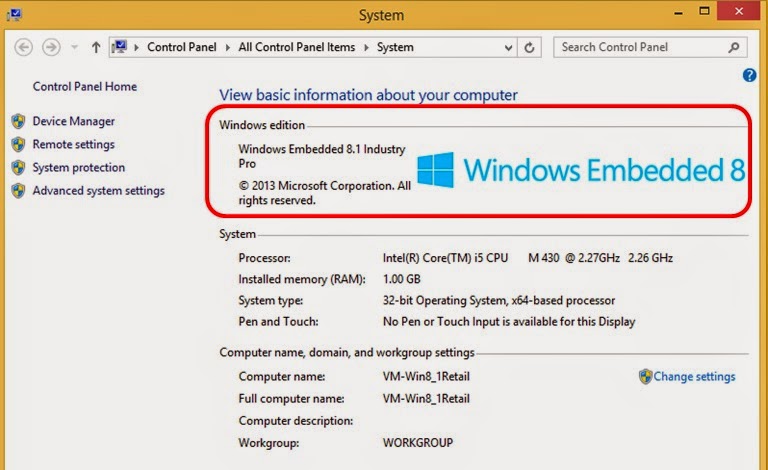The height and width of the screenshot is (470, 768).
Task: Click the Computer name value VM-Win8_1Retail
Action: pyautogui.click(x=426, y=376)
